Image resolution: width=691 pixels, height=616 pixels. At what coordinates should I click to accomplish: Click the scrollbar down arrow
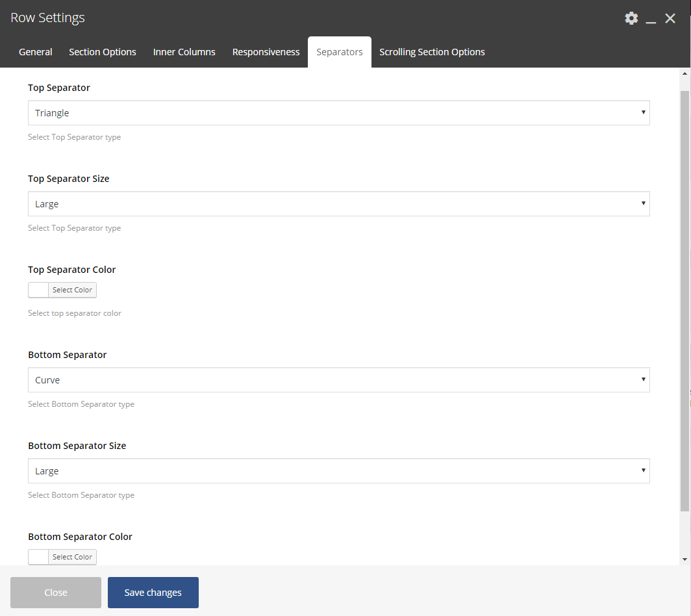(x=685, y=559)
